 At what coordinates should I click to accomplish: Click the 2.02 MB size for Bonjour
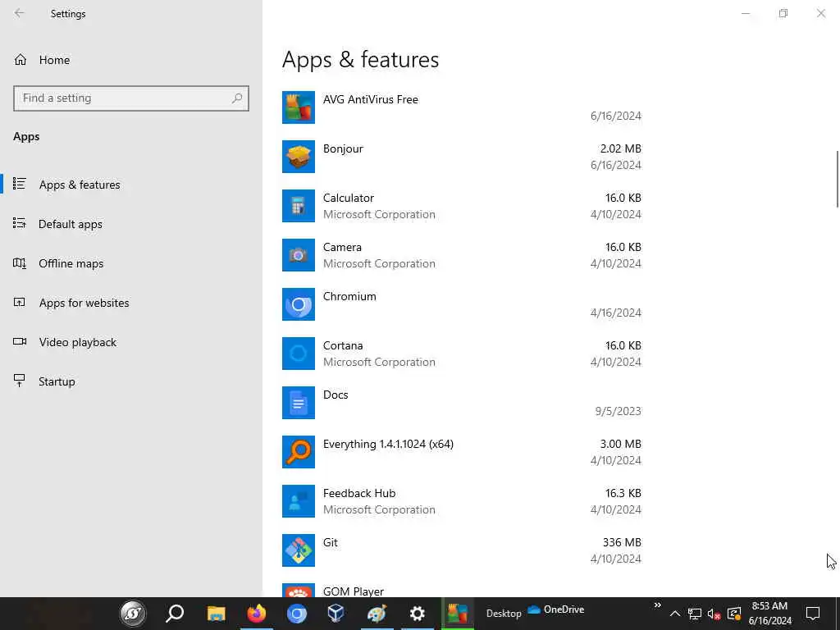pos(620,148)
